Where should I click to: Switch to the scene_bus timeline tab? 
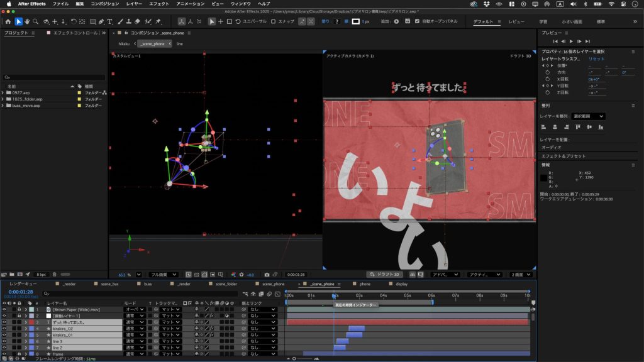[111, 284]
